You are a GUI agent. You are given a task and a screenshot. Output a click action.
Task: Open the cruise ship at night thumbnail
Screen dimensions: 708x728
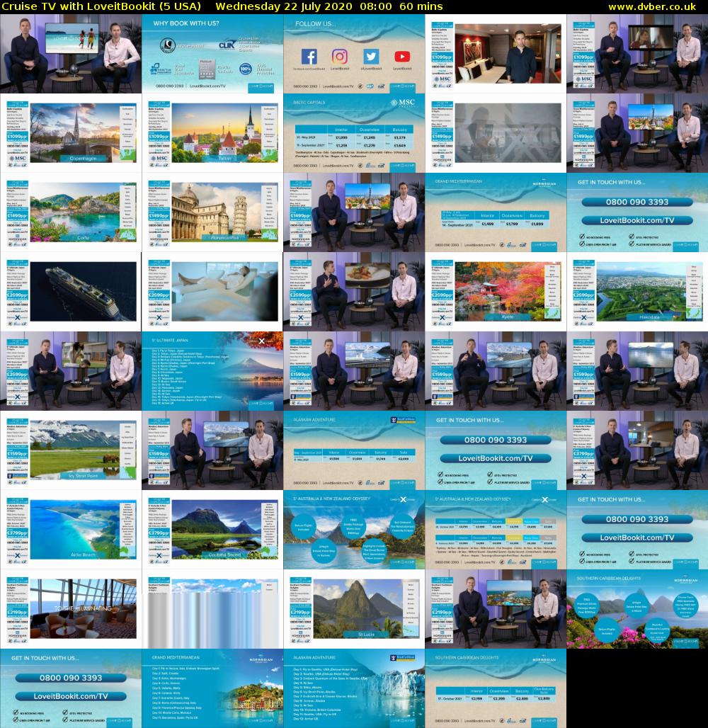tap(71, 292)
